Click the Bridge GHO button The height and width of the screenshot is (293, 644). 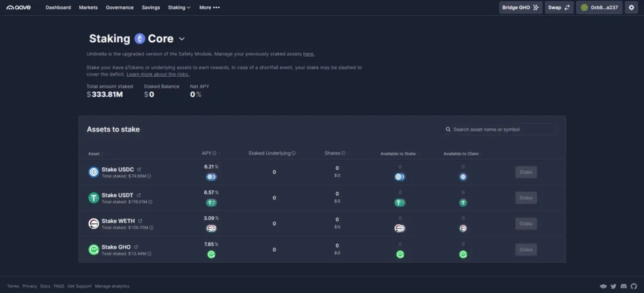[x=520, y=8]
